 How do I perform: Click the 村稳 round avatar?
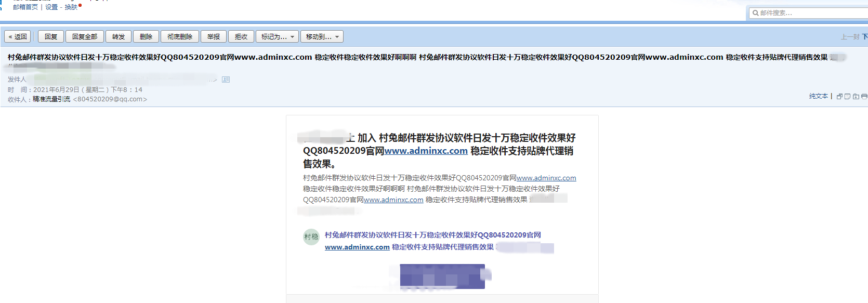point(311,237)
